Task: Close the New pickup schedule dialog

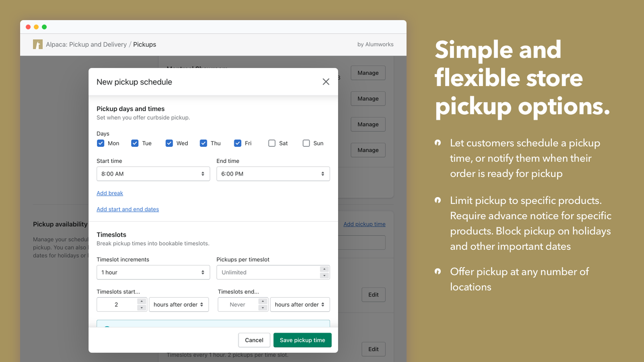Action: point(326,81)
